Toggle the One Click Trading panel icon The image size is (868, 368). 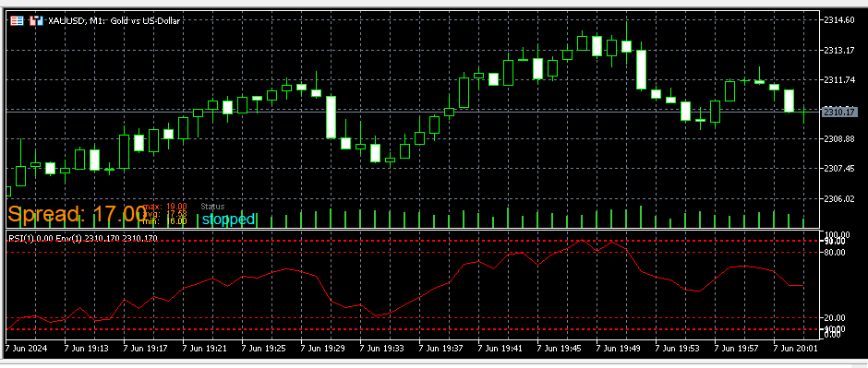pyautogui.click(x=36, y=20)
